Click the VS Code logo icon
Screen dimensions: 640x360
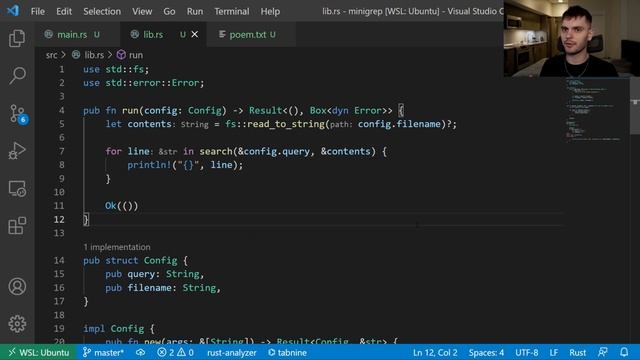tap(13, 11)
